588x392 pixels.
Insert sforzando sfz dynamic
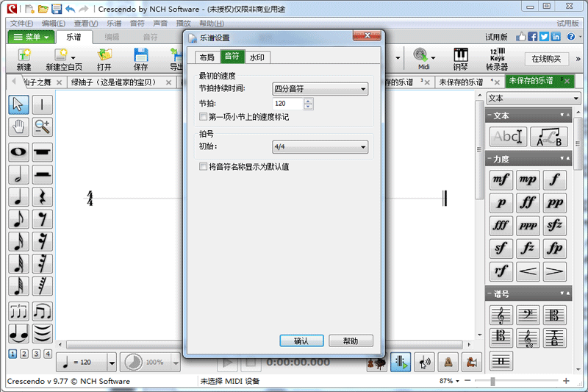coord(555,226)
